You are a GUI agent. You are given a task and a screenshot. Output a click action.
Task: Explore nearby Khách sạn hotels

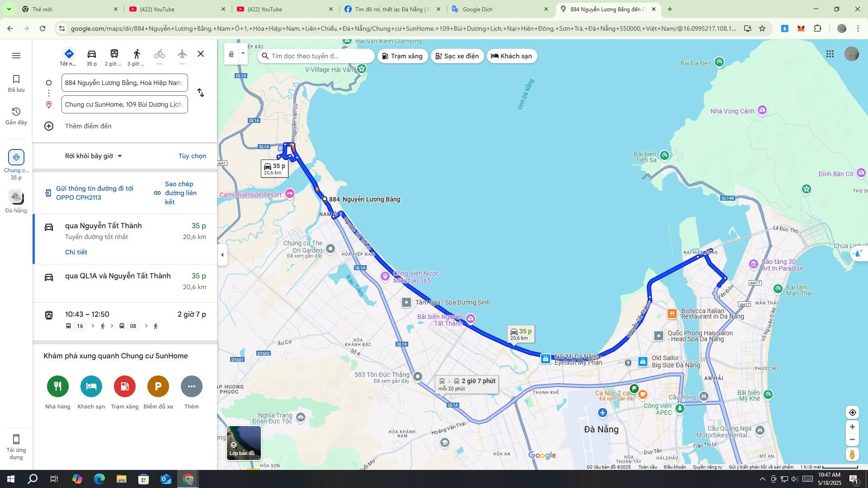(x=91, y=392)
